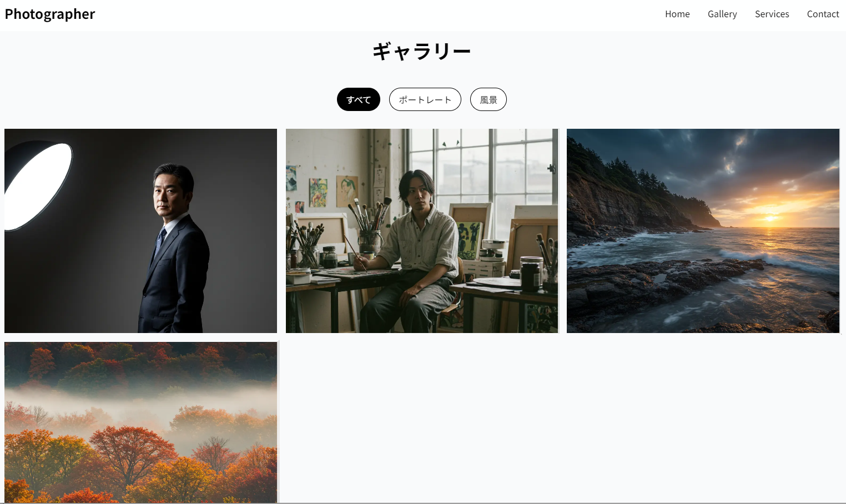Image resolution: width=846 pixels, height=504 pixels.
Task: Click the Photographer site logo
Action: coord(50,14)
